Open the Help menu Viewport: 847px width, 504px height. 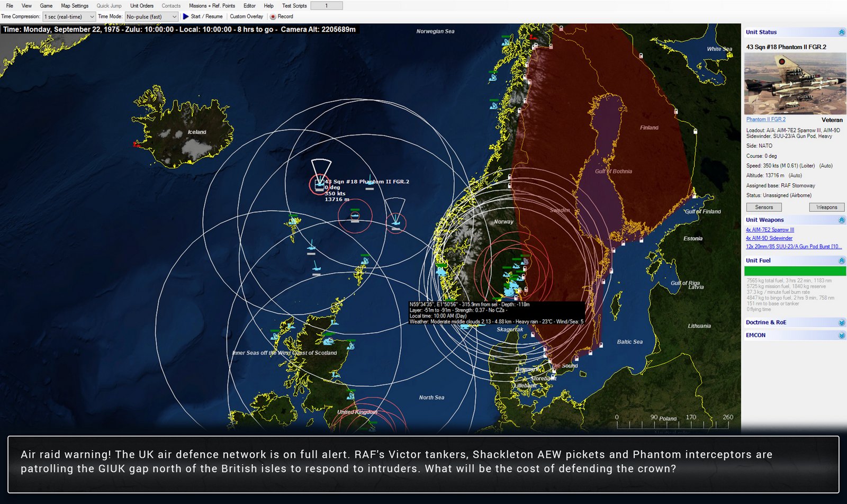[x=269, y=6]
